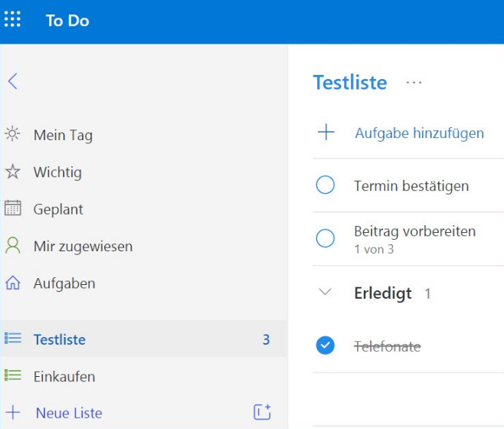The width and height of the screenshot is (504, 429).
Task: Open the app launcher grid icon
Action: [12, 19]
